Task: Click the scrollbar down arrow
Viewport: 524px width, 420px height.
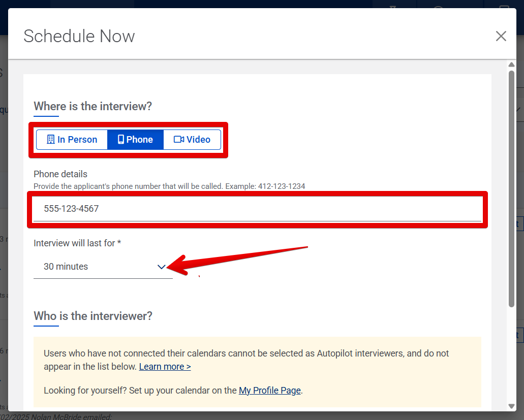Action: coord(511,406)
